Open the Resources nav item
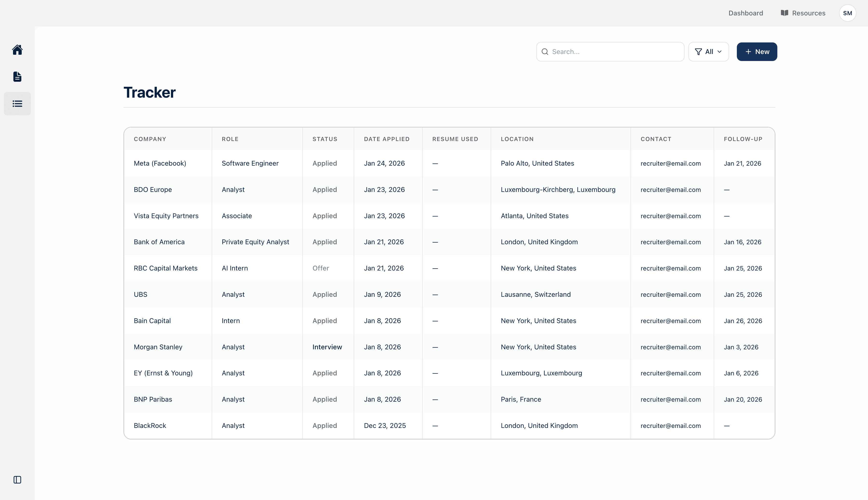This screenshot has height=500, width=868. tap(808, 13)
